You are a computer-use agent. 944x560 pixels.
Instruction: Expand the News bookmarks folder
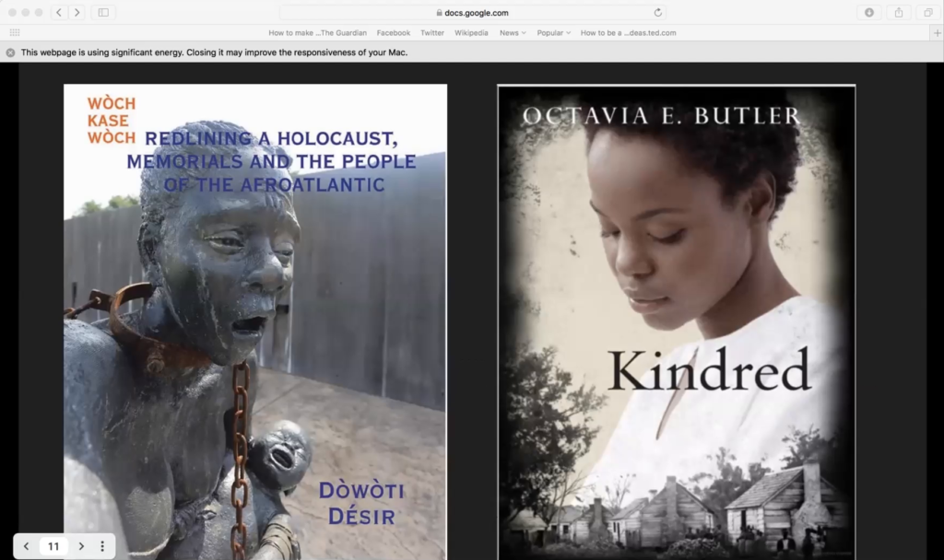(513, 32)
